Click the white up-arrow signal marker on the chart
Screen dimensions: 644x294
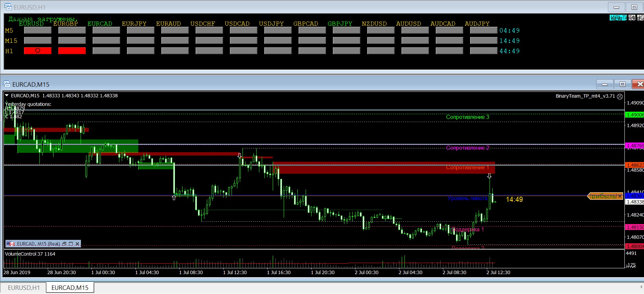pos(174,197)
